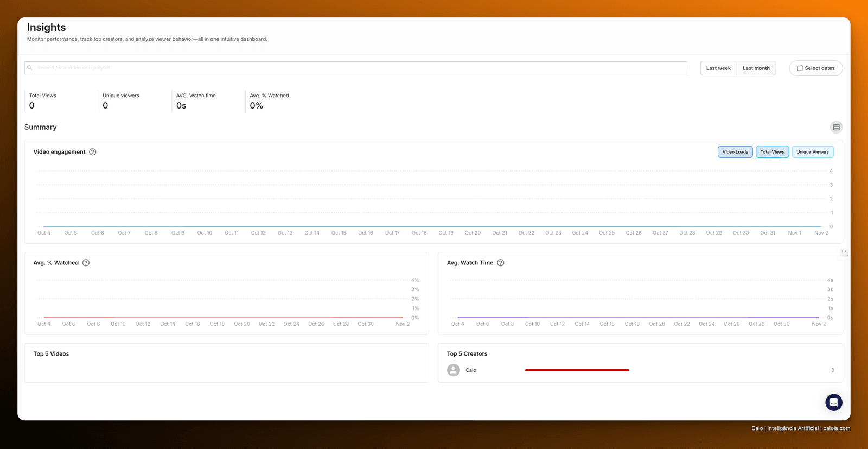Switch to table view icon beside Summary
The image size is (868, 449).
pyautogui.click(x=836, y=127)
